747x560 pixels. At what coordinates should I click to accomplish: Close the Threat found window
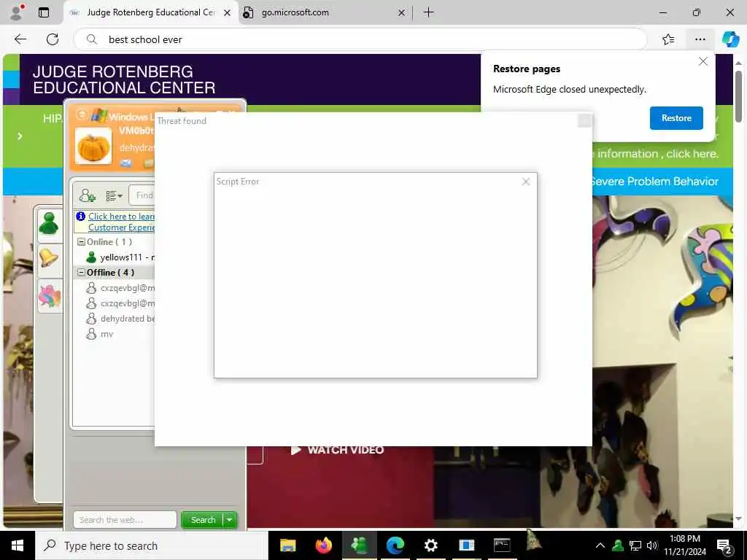pos(584,120)
